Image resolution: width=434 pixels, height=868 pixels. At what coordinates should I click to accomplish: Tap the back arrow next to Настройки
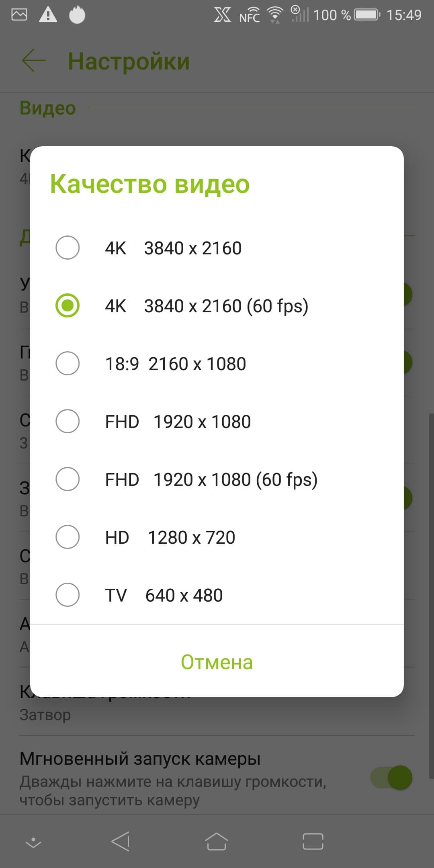coord(34,61)
